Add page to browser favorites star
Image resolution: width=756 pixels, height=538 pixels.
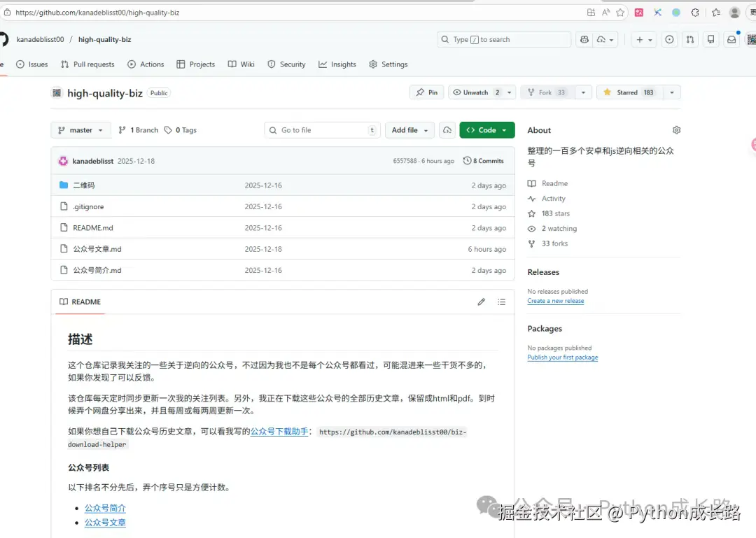(620, 13)
